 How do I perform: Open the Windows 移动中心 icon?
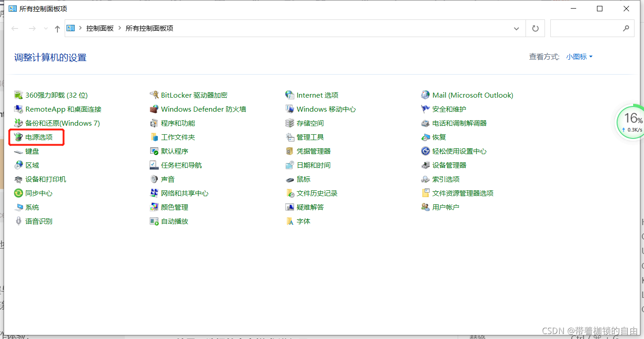click(290, 109)
